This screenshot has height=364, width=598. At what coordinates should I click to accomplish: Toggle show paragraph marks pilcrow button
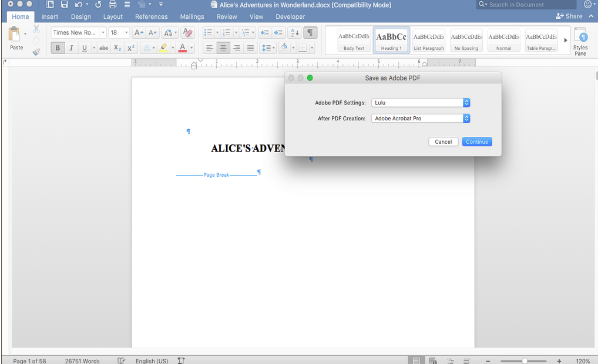[310, 33]
